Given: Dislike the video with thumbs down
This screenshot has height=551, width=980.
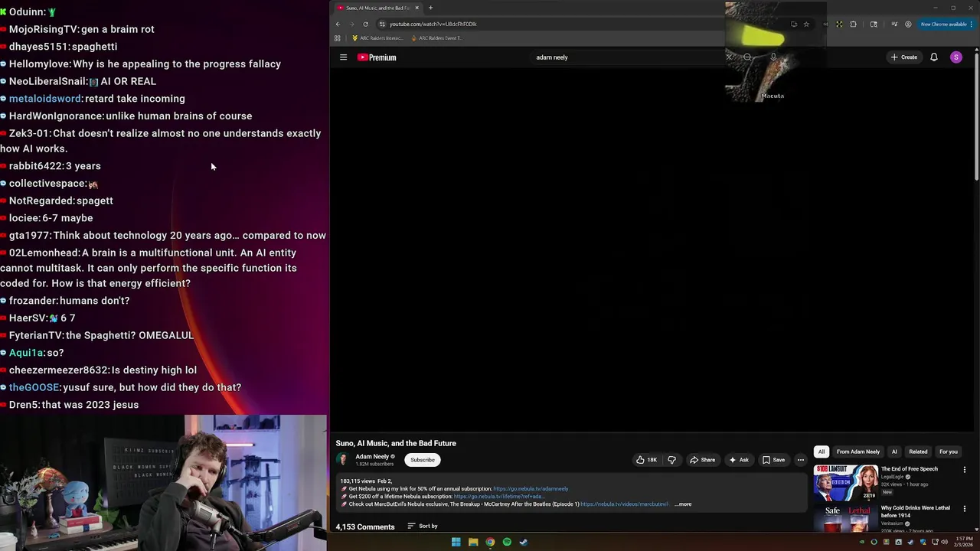Looking at the screenshot, I should 671,460.
